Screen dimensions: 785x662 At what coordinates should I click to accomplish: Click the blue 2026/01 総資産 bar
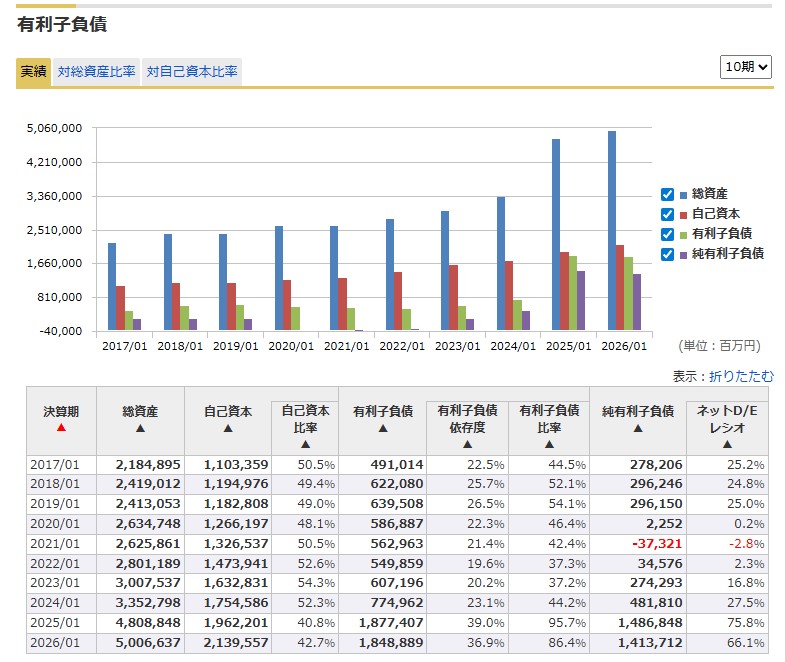pyautogui.click(x=612, y=230)
